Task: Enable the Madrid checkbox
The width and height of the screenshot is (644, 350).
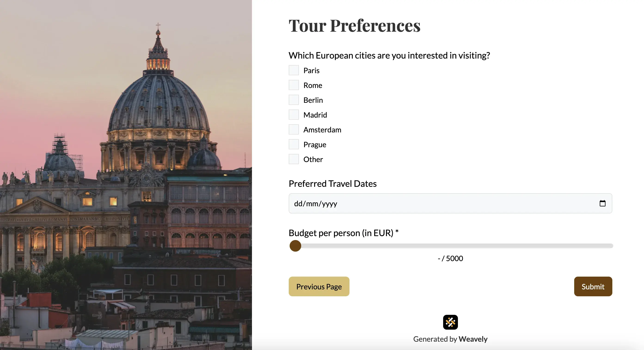Action: pyautogui.click(x=294, y=114)
